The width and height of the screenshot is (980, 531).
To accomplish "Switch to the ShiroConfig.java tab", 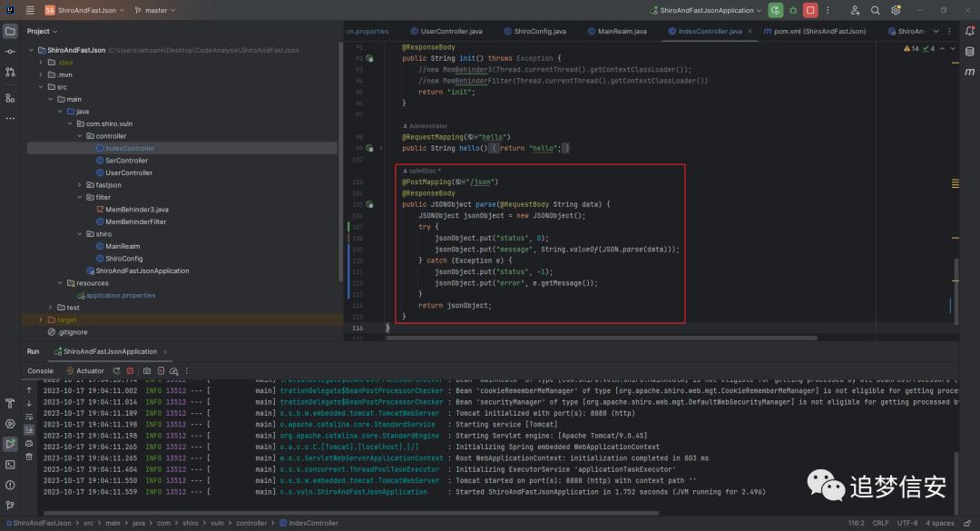I will click(x=535, y=31).
